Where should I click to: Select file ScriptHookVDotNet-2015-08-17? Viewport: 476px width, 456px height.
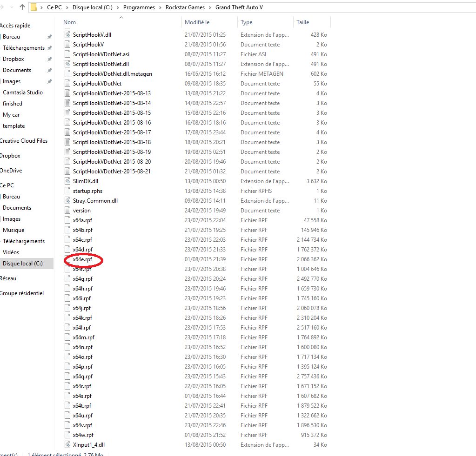[x=112, y=132]
